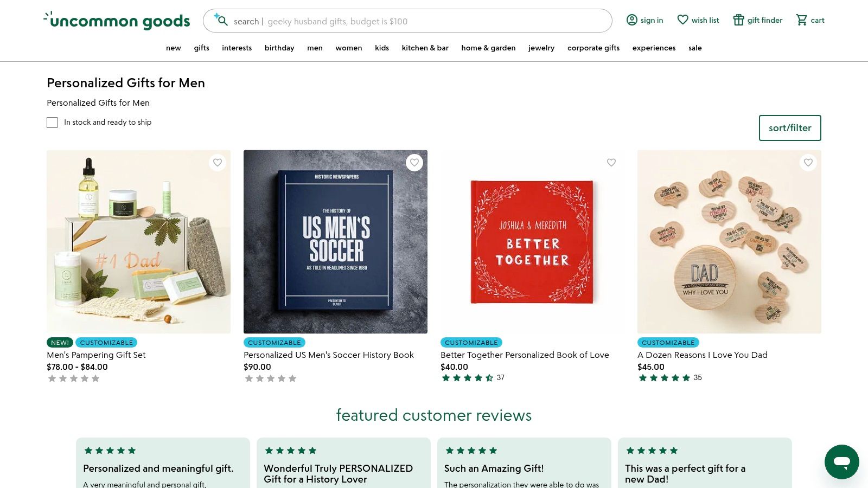The height and width of the screenshot is (488, 868).
Task: Open the shopping cart icon
Action: coord(802,20)
